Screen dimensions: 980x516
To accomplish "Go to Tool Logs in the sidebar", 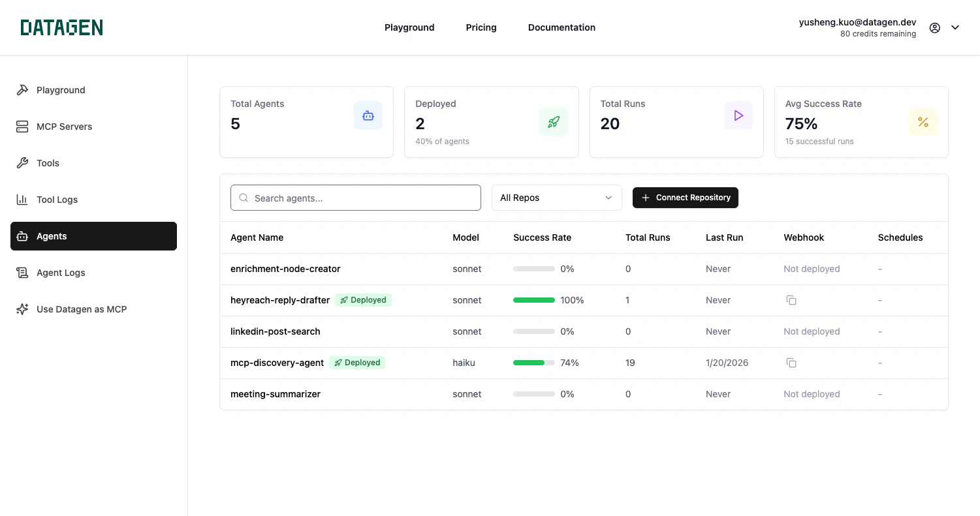I will click(93, 200).
